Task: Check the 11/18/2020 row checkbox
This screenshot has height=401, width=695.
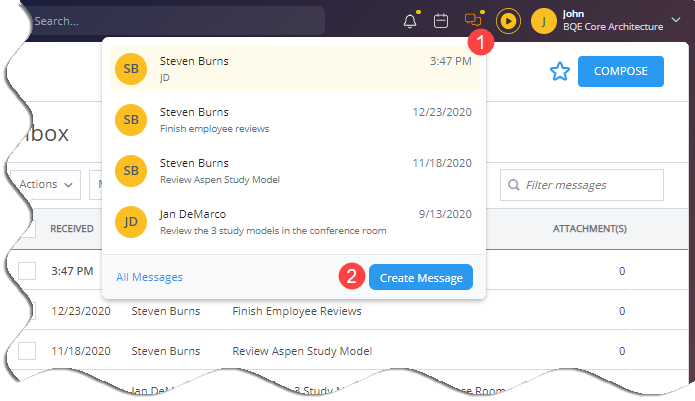Action: coord(27,351)
